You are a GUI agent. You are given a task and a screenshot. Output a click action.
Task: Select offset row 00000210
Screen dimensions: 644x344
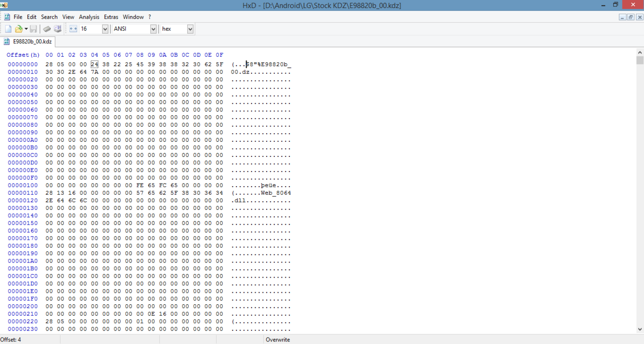[23, 314]
